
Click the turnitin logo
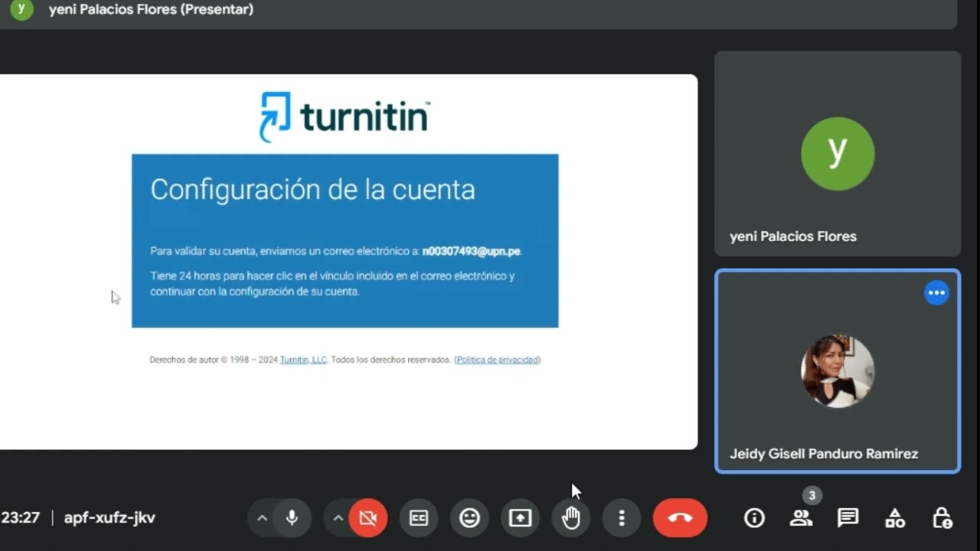345,117
